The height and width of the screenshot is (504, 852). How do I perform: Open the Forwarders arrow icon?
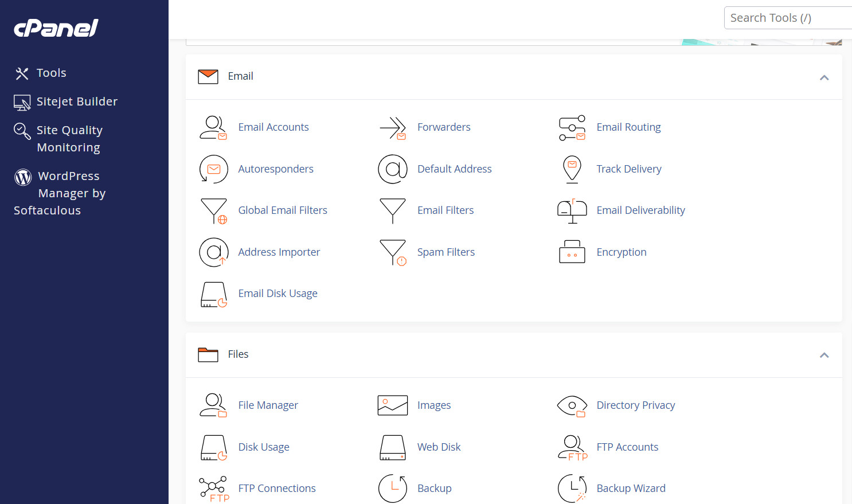(393, 127)
